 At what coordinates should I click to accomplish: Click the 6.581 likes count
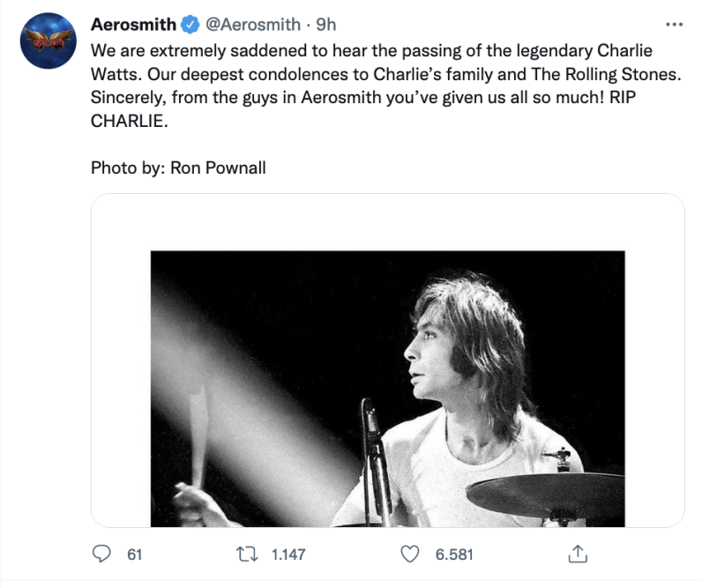[454, 555]
